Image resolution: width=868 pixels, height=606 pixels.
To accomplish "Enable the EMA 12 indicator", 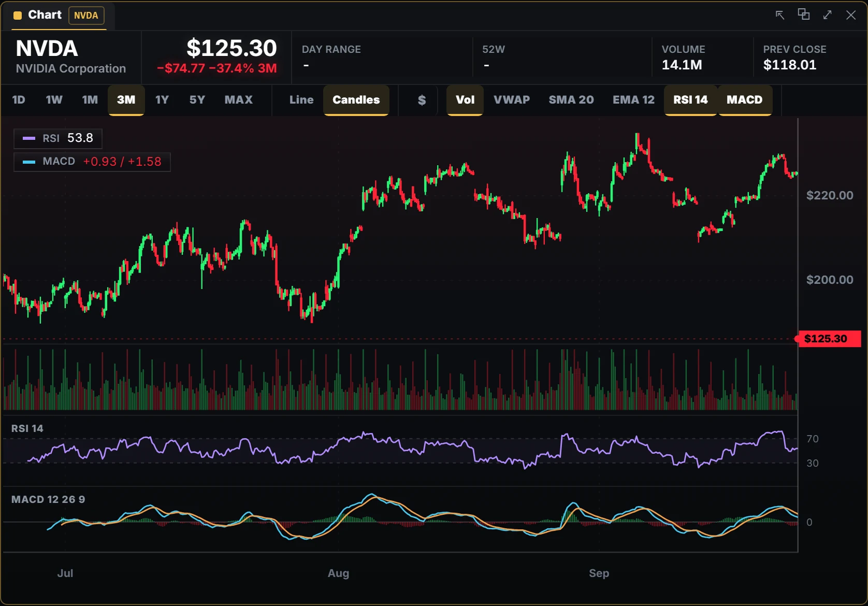I will (633, 99).
